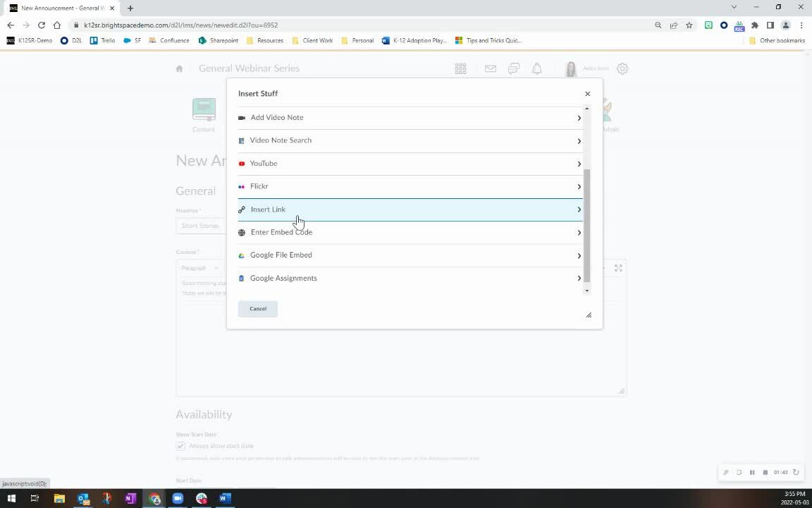This screenshot has height=508, width=812.
Task: Bookmark this tab with the star icon
Action: click(689, 25)
